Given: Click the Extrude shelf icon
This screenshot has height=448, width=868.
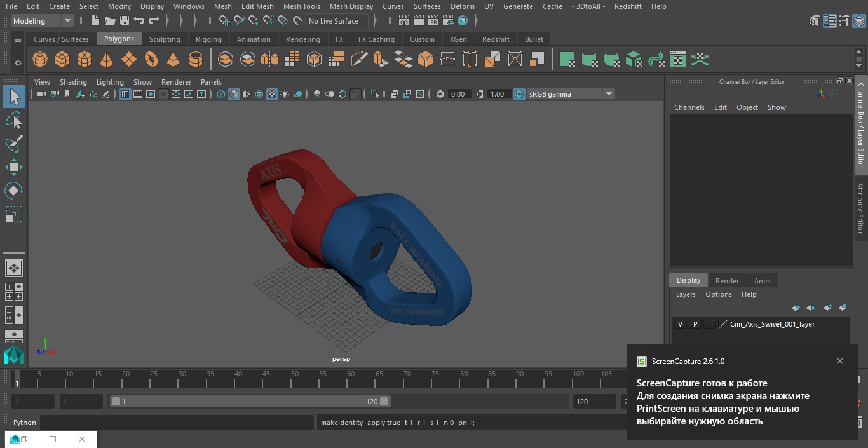Looking at the screenshot, I should tap(381, 60).
